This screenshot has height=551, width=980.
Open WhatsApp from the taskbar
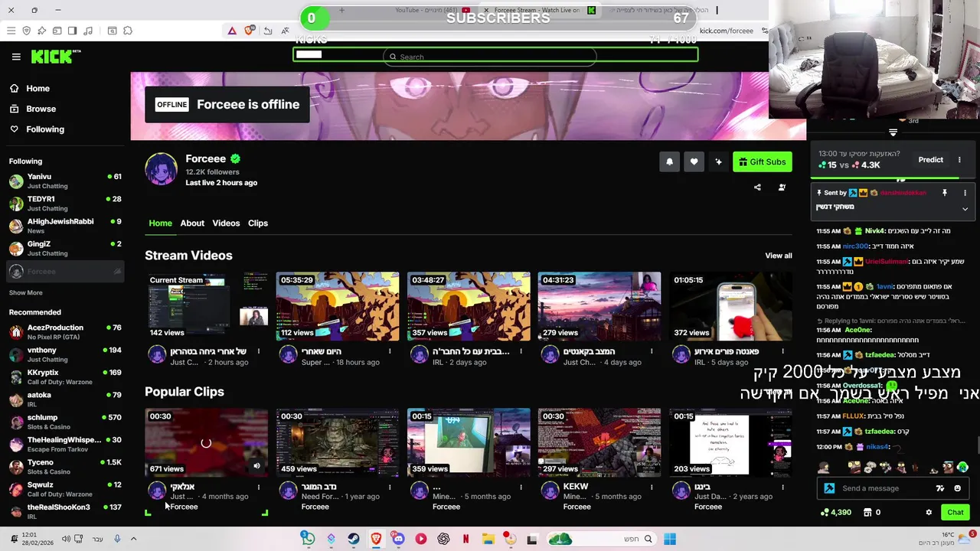(308, 539)
